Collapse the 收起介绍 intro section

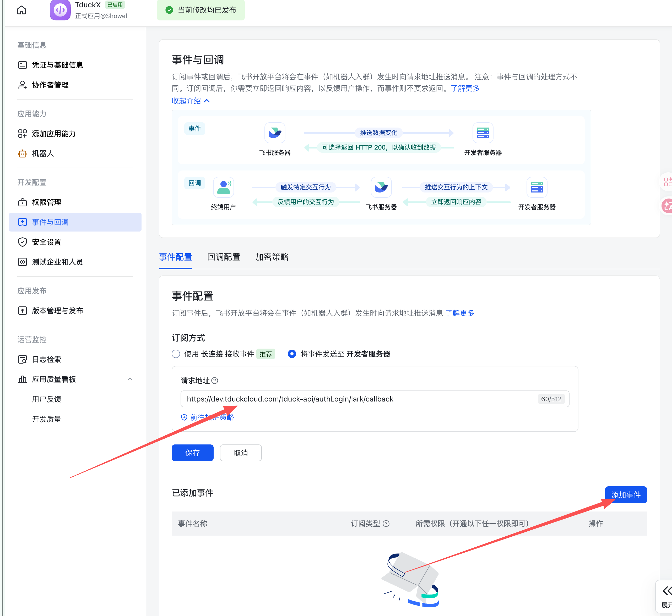(x=191, y=101)
